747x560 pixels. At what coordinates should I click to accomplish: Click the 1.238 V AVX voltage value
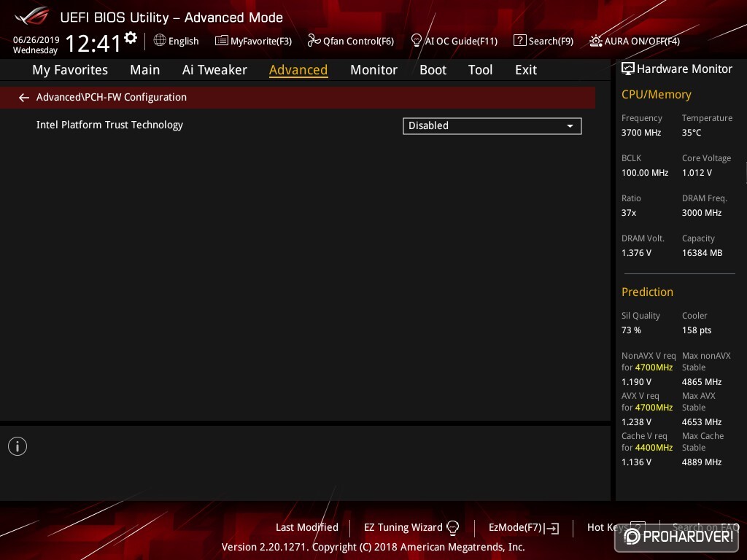[636, 422]
